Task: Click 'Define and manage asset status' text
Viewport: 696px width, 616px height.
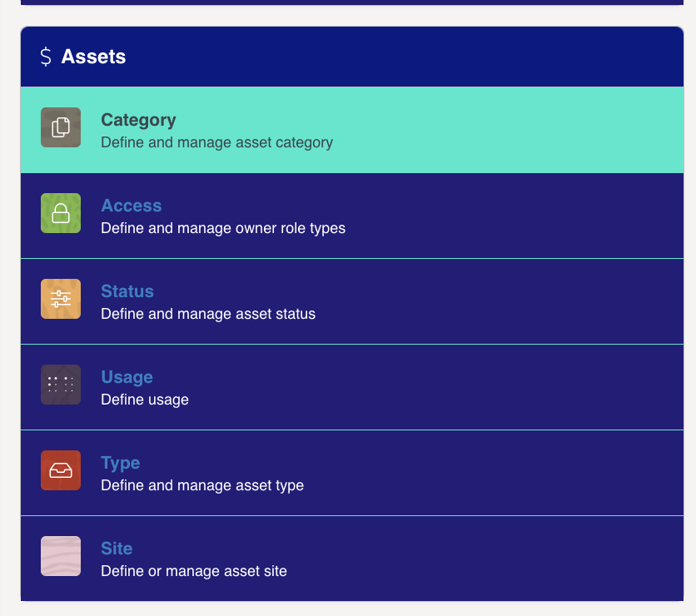Action: 208,314
